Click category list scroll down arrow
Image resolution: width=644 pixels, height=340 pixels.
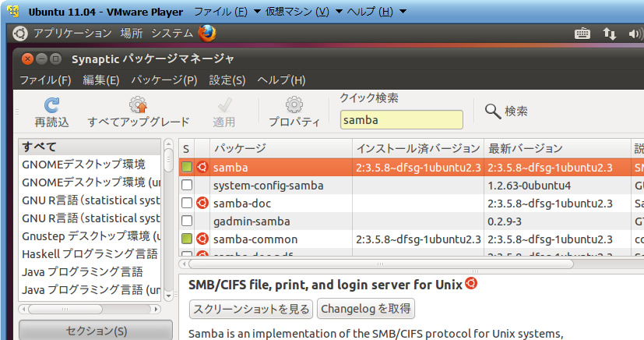pyautogui.click(x=168, y=296)
